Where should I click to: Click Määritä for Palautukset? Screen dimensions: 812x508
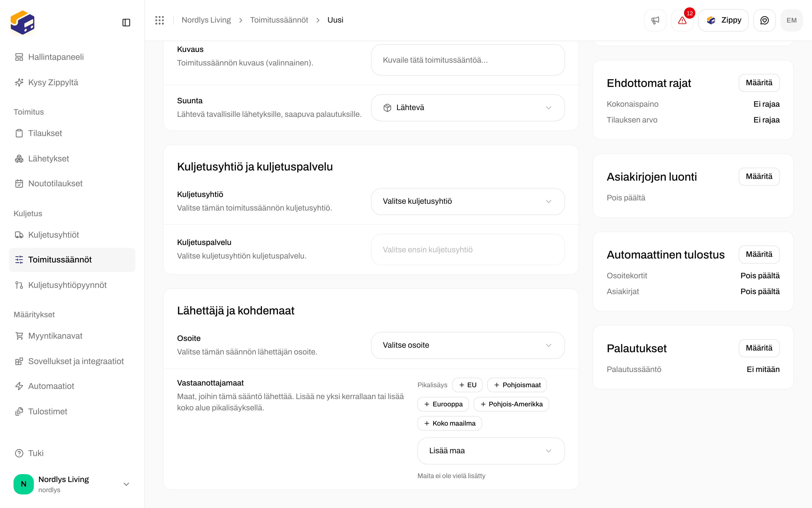759,349
